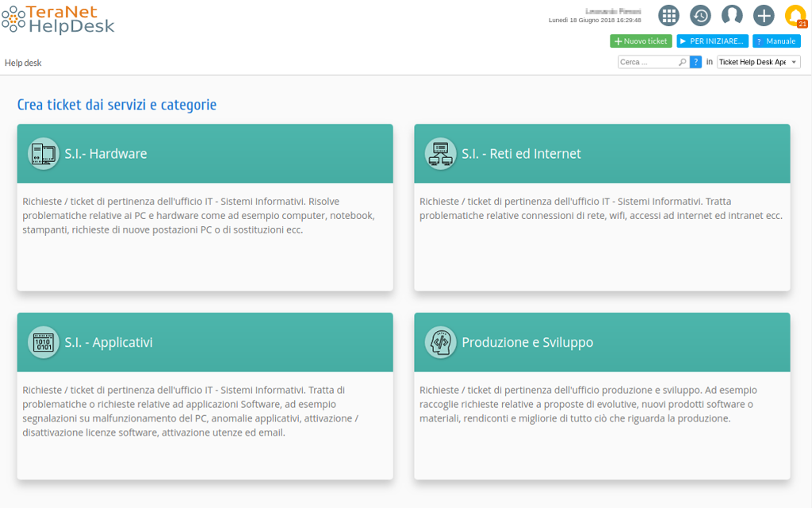
Task: Open the recent history clock icon
Action: click(700, 15)
